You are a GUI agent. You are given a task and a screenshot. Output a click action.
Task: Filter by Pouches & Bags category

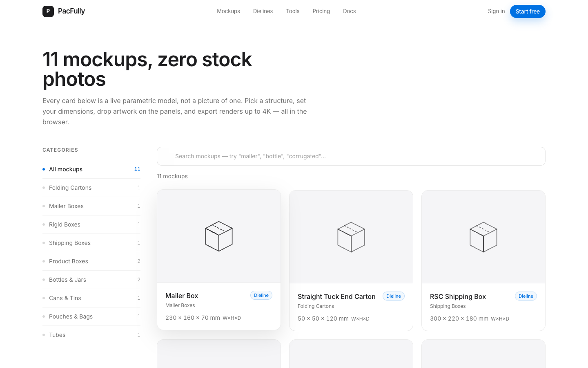click(x=91, y=316)
